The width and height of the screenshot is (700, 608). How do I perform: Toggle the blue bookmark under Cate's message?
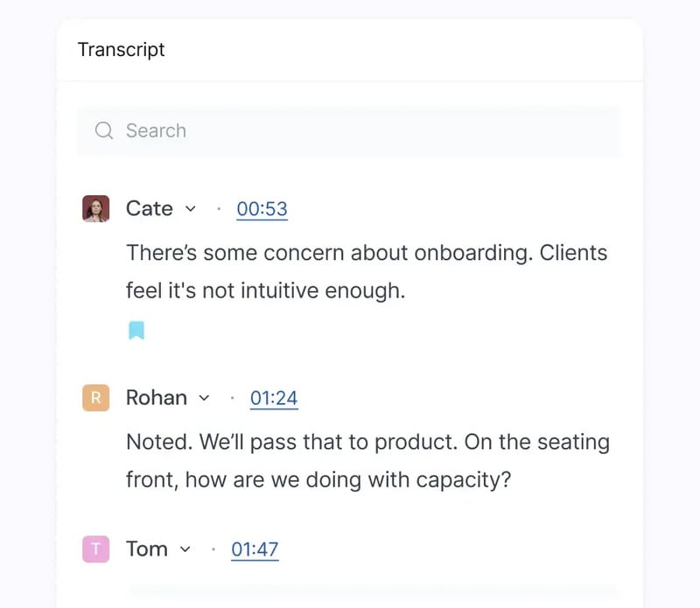click(136, 331)
